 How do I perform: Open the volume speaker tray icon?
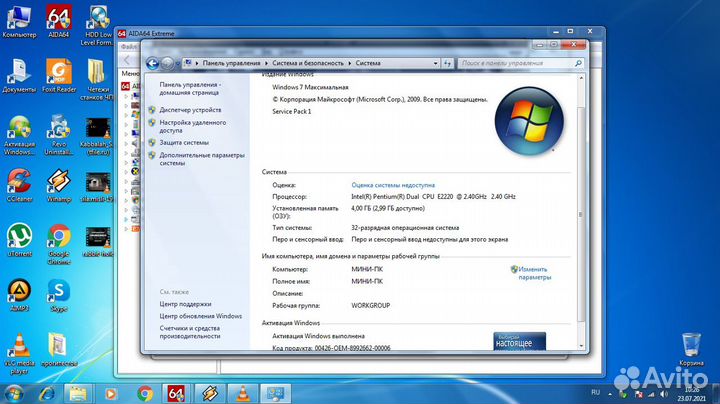tap(664, 394)
